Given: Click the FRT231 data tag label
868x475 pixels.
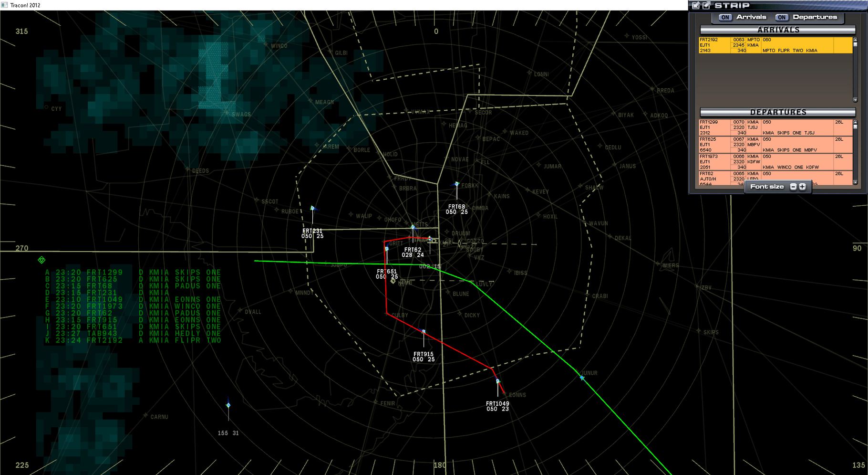Looking at the screenshot, I should click(312, 233).
